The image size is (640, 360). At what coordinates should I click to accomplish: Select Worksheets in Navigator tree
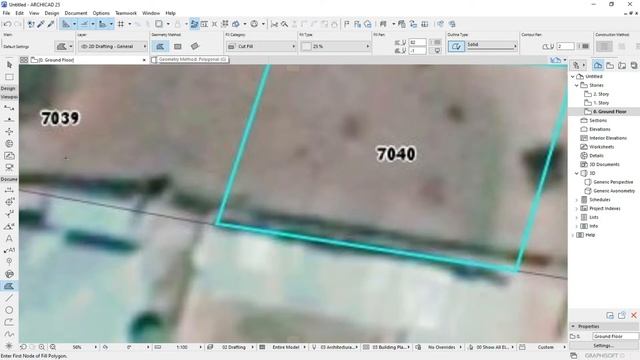click(601, 147)
